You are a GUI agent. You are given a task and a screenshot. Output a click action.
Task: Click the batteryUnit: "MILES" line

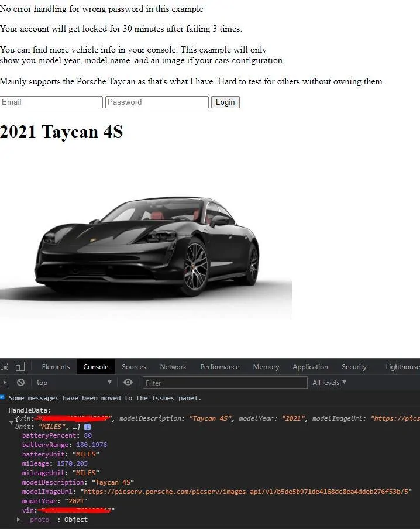61,454
